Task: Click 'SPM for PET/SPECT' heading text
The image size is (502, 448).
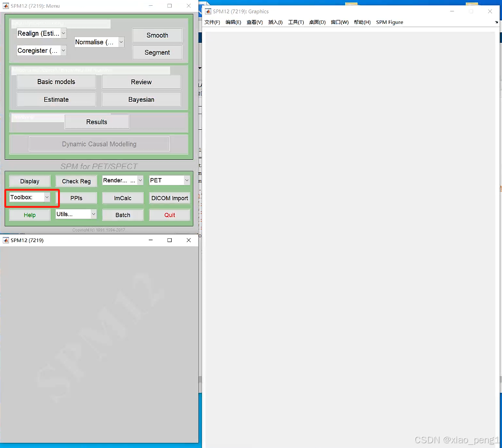Action: tap(99, 166)
